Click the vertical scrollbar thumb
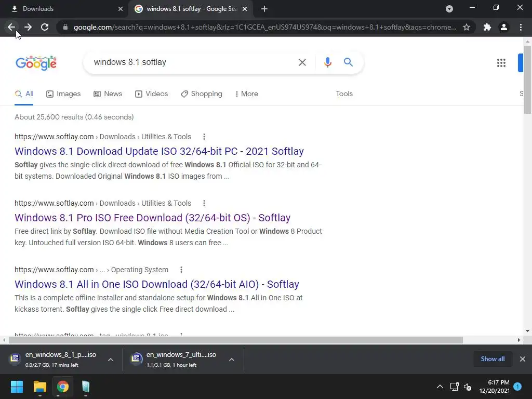Screen dimensions: 532x399 click(527, 79)
